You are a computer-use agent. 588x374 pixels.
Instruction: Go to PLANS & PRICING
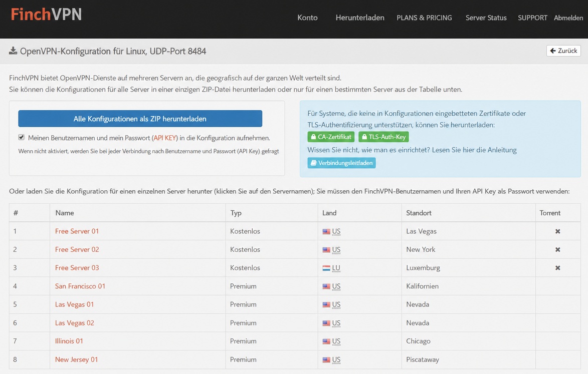pos(424,18)
